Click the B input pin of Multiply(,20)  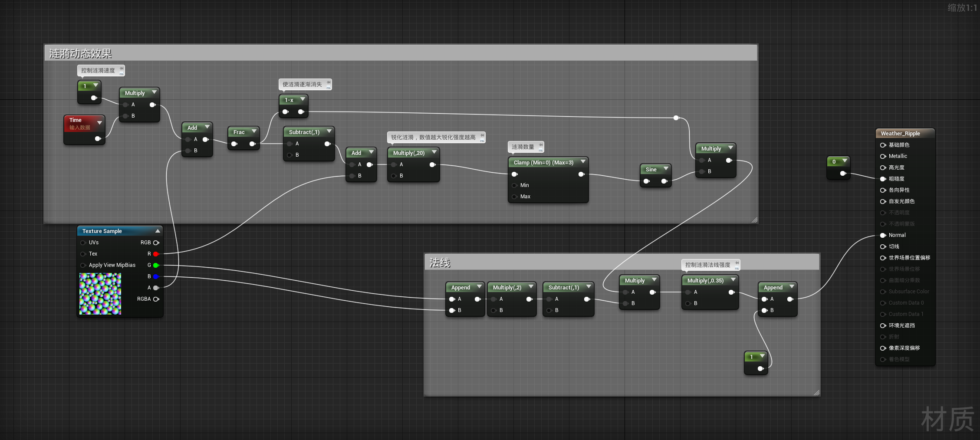tap(394, 176)
